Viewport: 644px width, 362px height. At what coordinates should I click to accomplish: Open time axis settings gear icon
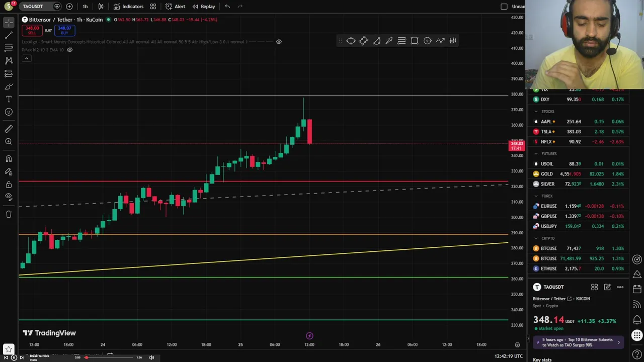[517, 345]
